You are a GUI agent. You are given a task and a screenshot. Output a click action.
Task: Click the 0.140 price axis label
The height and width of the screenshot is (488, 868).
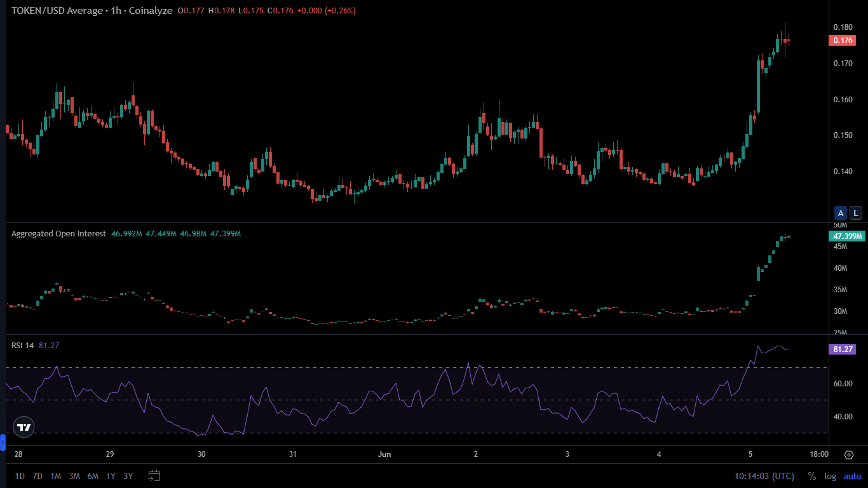pyautogui.click(x=843, y=171)
